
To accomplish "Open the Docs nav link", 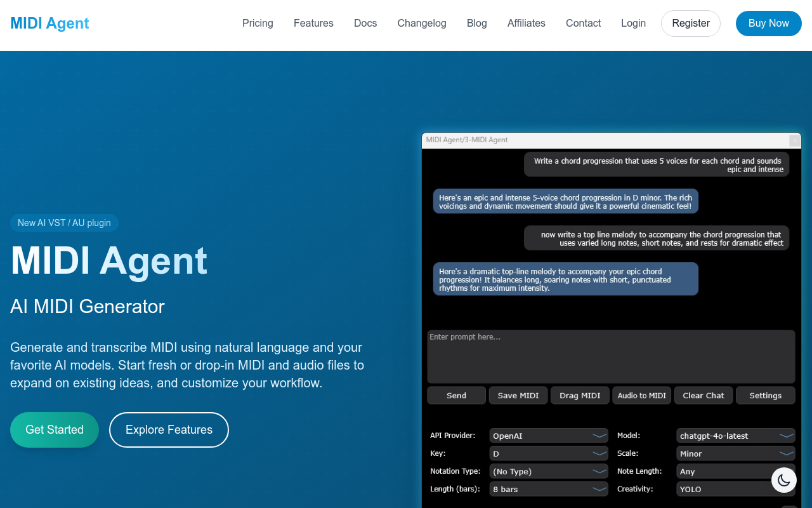I will pos(365,23).
